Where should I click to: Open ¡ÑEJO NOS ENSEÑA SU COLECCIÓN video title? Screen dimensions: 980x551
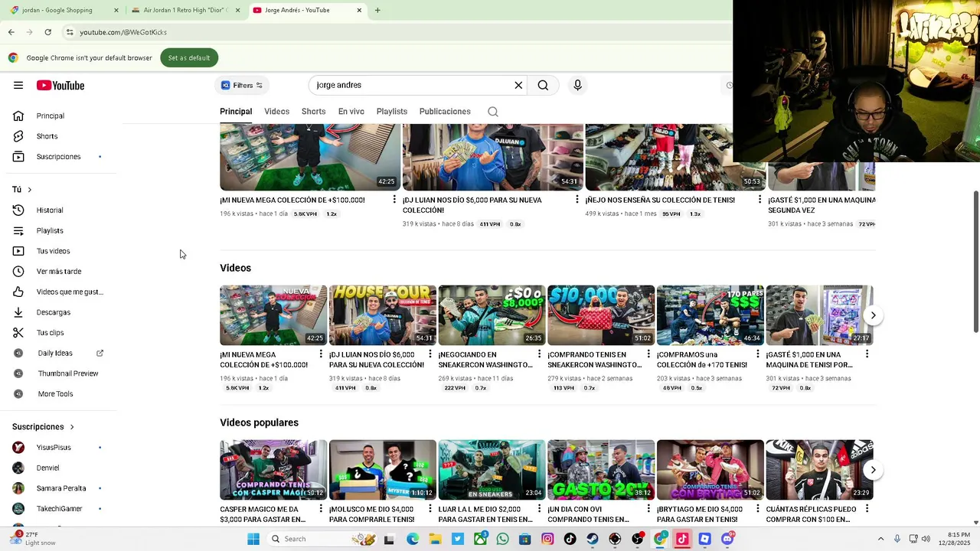pos(660,201)
